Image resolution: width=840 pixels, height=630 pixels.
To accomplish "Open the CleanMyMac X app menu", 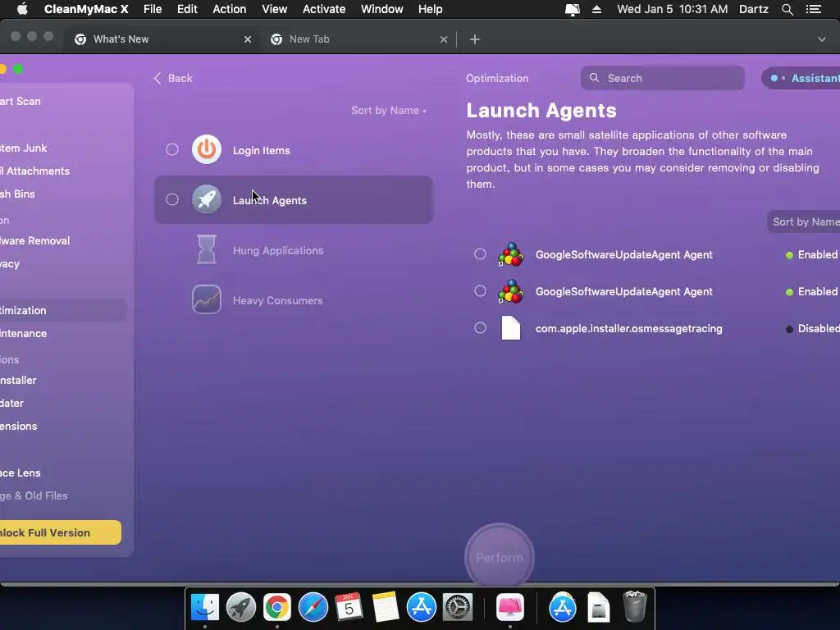I will tap(86, 9).
